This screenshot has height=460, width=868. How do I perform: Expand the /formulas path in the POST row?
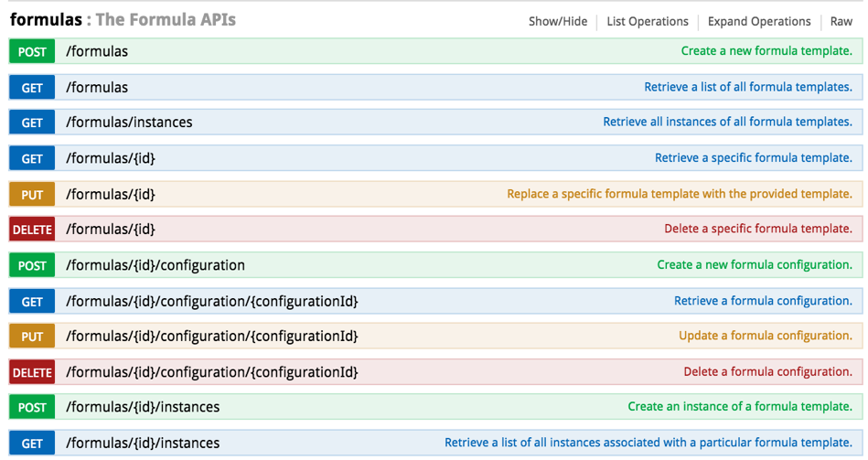(97, 51)
